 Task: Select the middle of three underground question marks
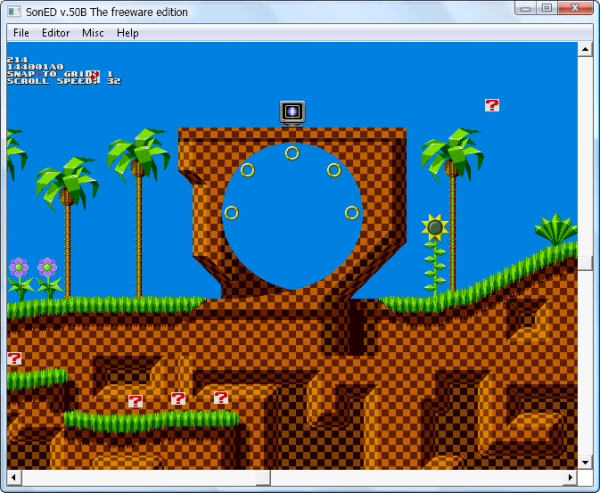178,398
